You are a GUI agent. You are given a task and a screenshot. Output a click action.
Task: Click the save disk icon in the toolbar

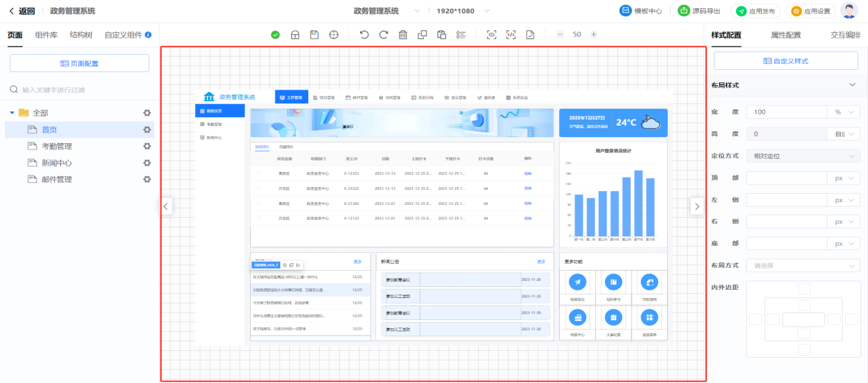[x=314, y=34]
